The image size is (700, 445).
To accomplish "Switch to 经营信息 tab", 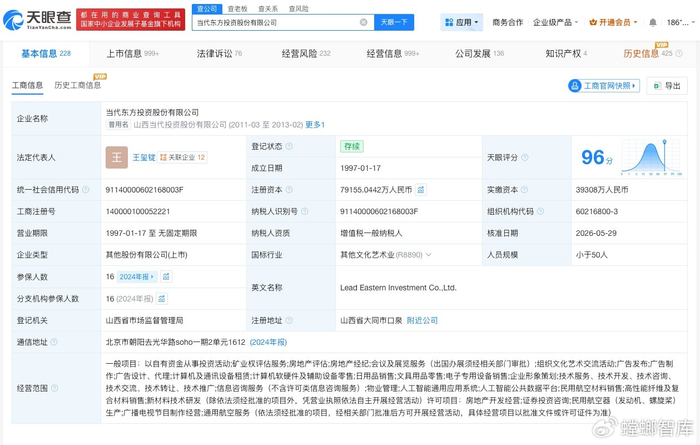I will click(x=393, y=54).
